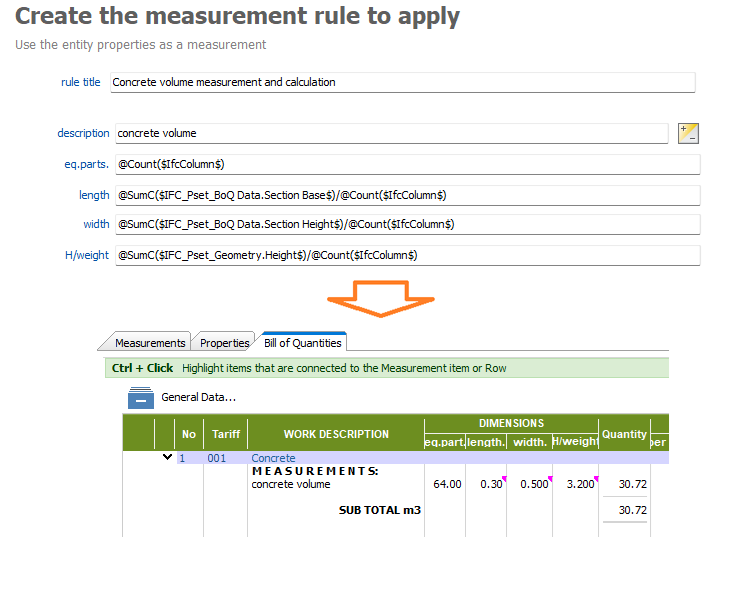Click the General Data stack icon
Screen dimensions: 729x595
tap(140, 398)
